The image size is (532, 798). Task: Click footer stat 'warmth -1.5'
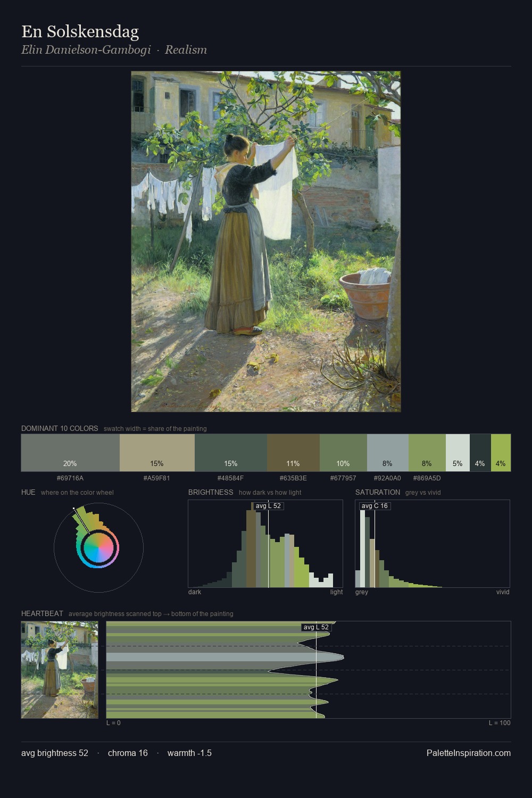189,753
